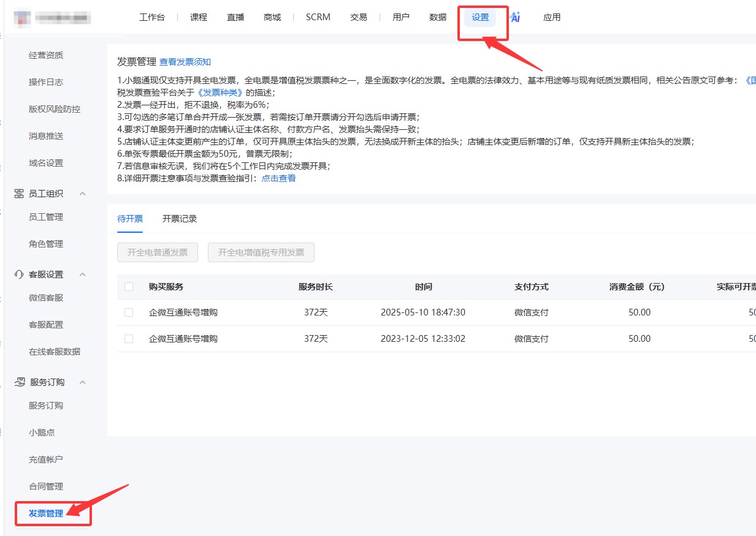This screenshot has width=756, height=536.
Task: Switch to the 开票记录 tab
Action: coord(180,219)
